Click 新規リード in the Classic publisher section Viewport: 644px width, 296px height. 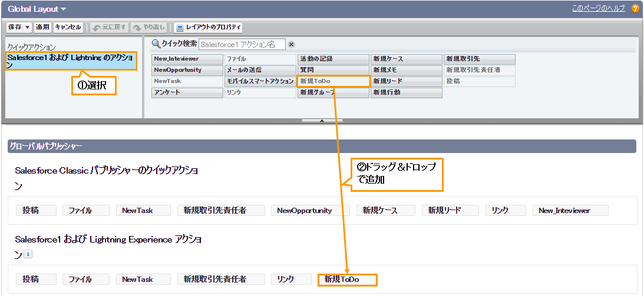(x=451, y=210)
